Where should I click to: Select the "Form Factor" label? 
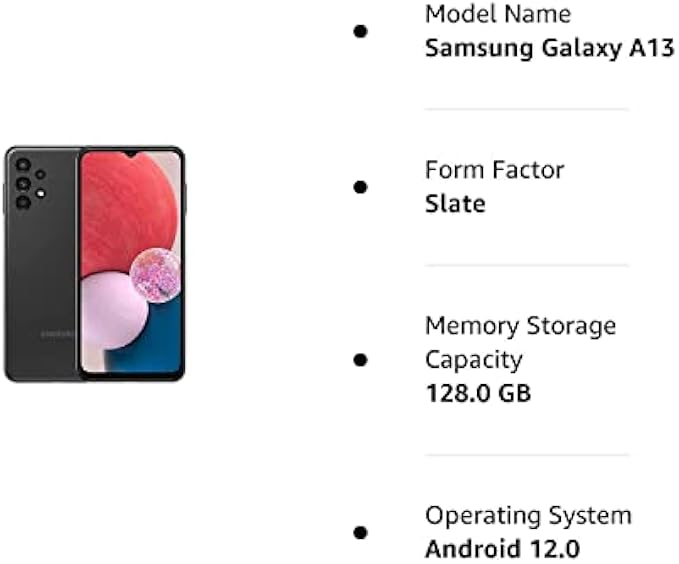[494, 170]
